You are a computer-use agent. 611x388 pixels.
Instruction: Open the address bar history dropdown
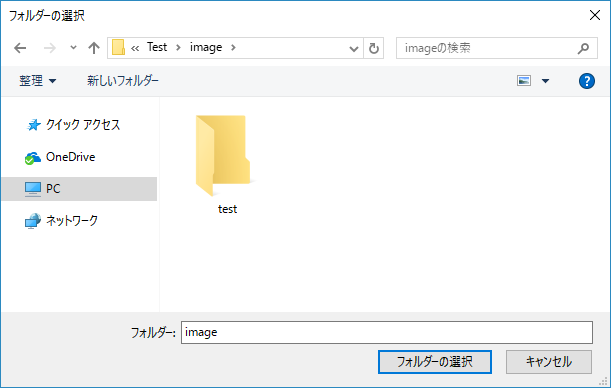point(354,48)
